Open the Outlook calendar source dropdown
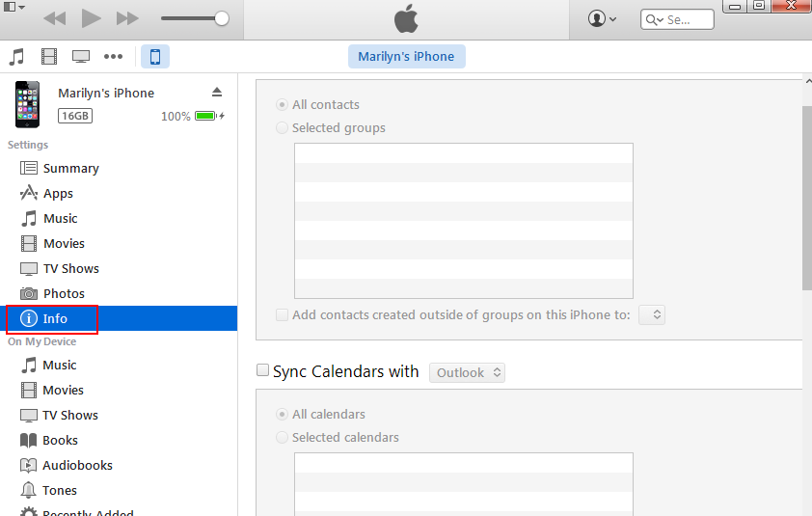This screenshot has height=516, width=812. pos(468,372)
